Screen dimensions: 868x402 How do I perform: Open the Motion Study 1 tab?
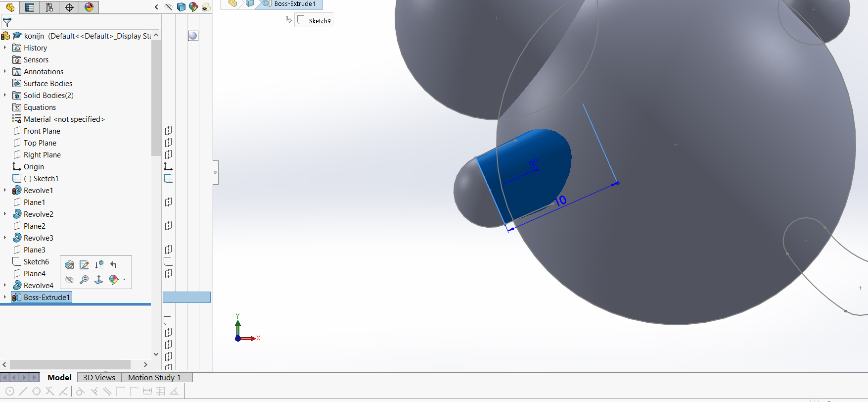point(154,377)
